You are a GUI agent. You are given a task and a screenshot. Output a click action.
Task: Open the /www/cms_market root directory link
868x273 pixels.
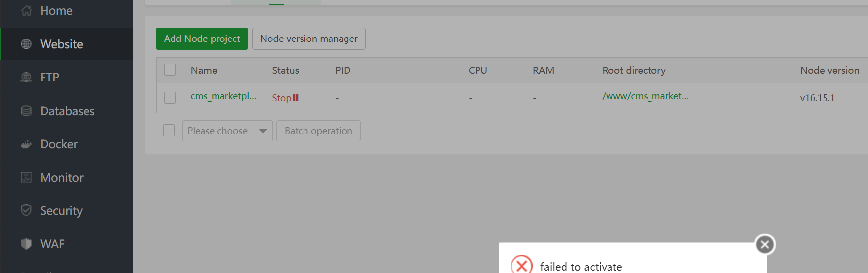[645, 96]
